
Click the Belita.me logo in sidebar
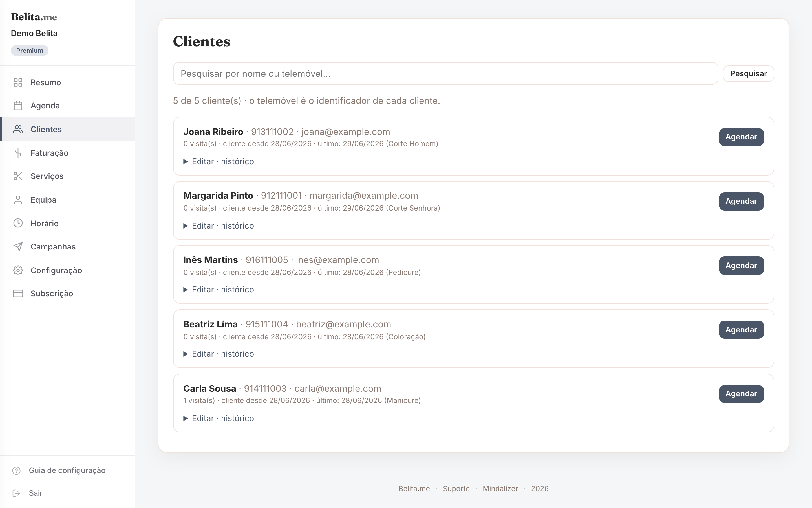pos(34,17)
